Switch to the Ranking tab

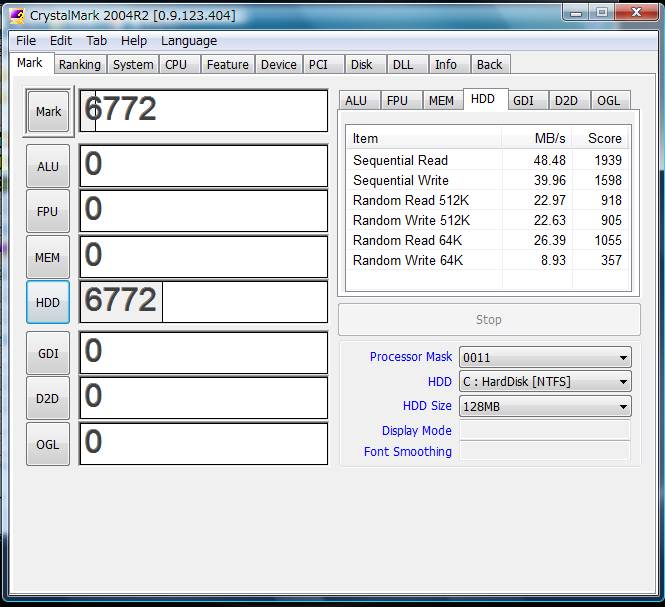[x=79, y=64]
